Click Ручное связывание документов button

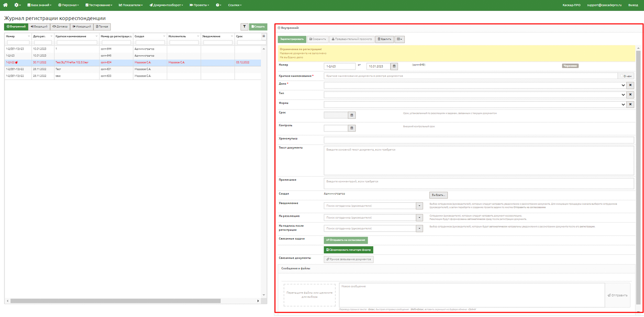tap(348, 259)
